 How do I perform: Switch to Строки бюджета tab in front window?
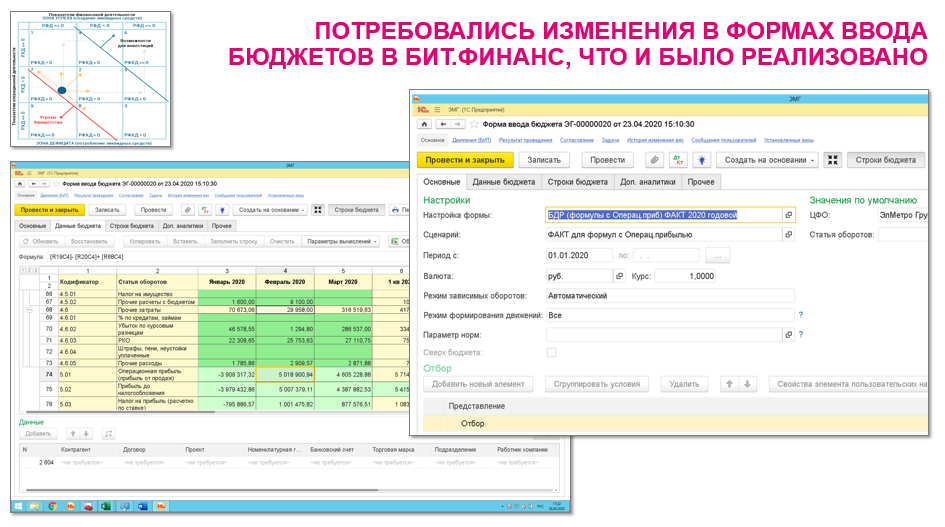click(577, 181)
